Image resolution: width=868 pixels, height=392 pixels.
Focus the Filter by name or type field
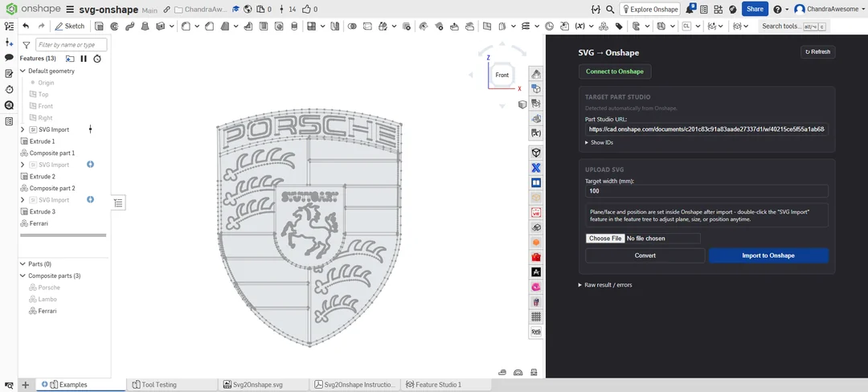[x=71, y=45]
